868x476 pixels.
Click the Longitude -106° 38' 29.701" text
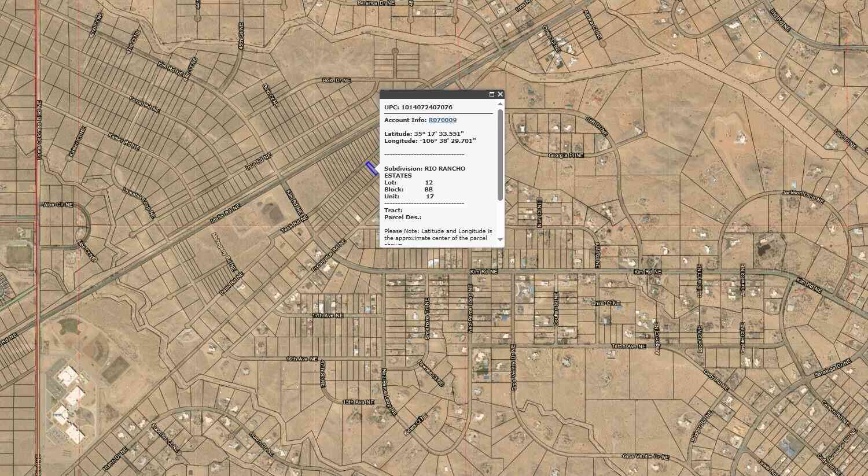(430, 141)
